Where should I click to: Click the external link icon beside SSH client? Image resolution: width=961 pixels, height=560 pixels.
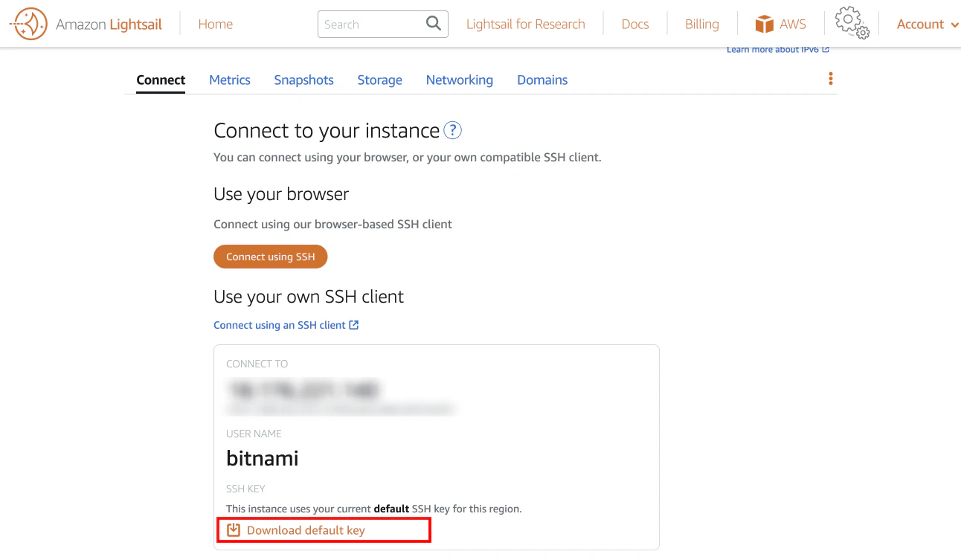click(354, 325)
